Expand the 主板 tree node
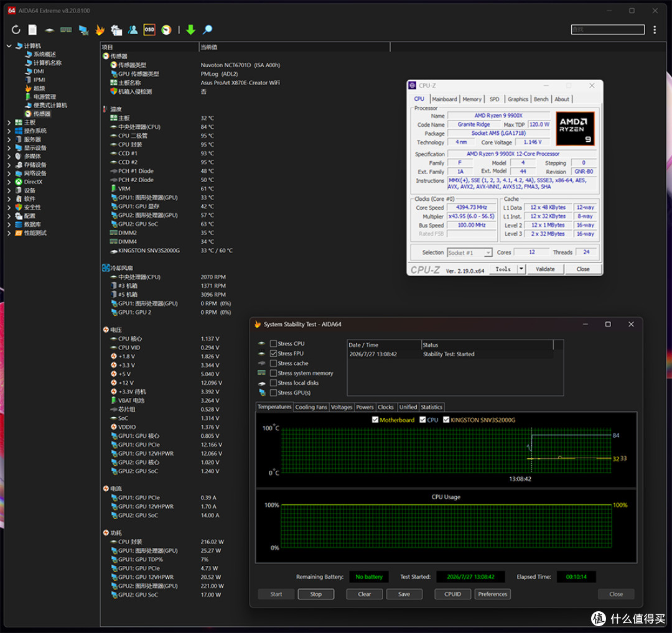 click(x=9, y=122)
